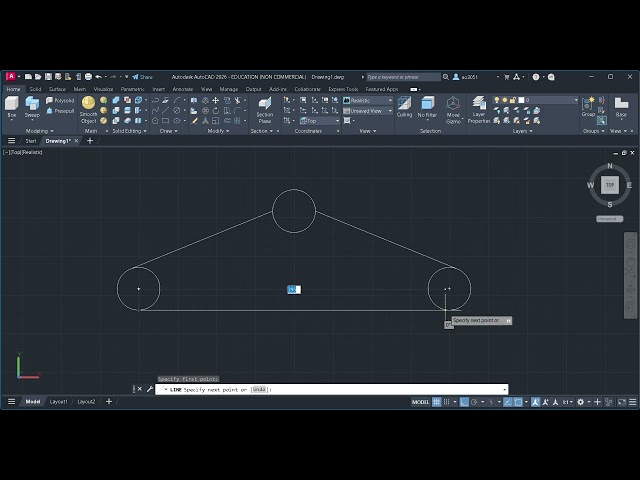Click the Open file icon in quick access toolbar
Screen dimensions: 640x480
click(38, 77)
